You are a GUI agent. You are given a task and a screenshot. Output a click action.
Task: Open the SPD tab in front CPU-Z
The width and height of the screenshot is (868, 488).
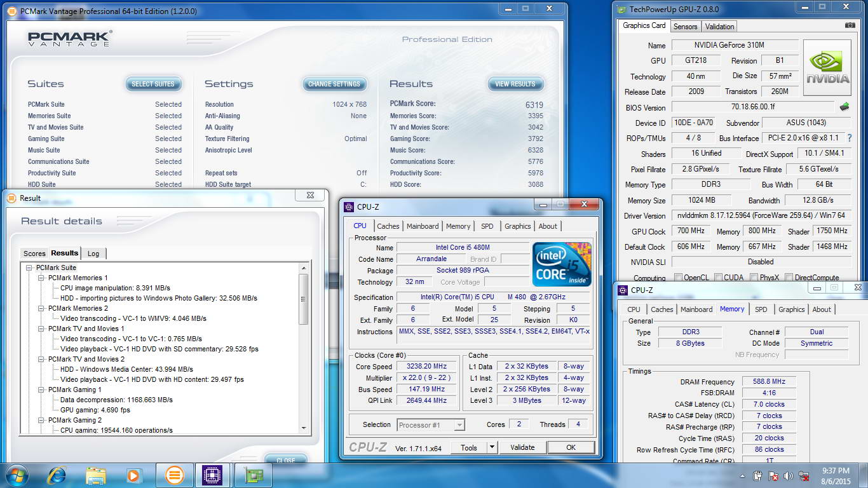click(487, 226)
